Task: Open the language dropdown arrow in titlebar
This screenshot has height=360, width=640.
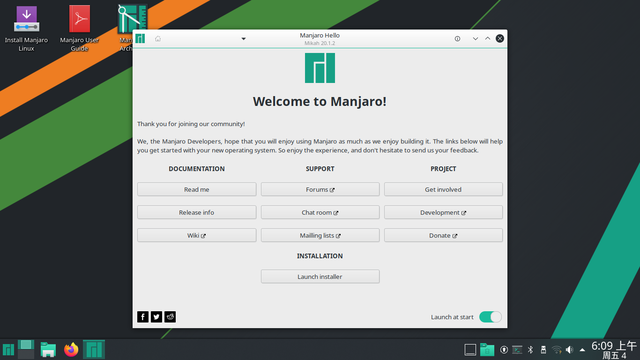Action: click(x=243, y=39)
